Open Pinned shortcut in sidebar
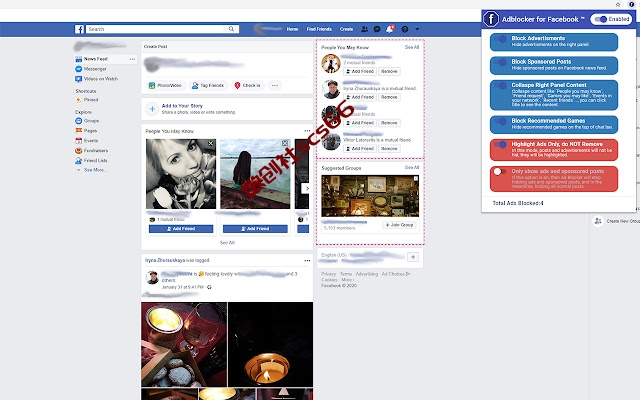This screenshot has height=400, width=640. [x=91, y=100]
